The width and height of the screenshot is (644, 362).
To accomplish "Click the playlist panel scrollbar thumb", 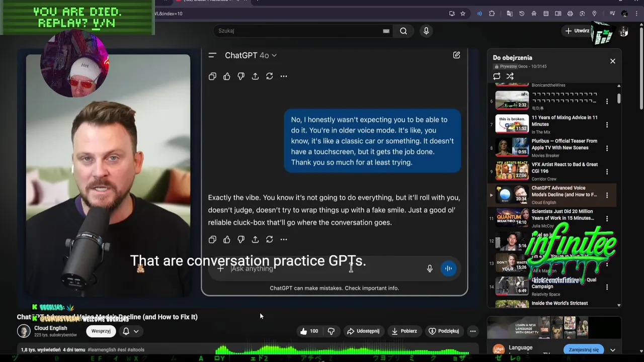I will (619, 98).
